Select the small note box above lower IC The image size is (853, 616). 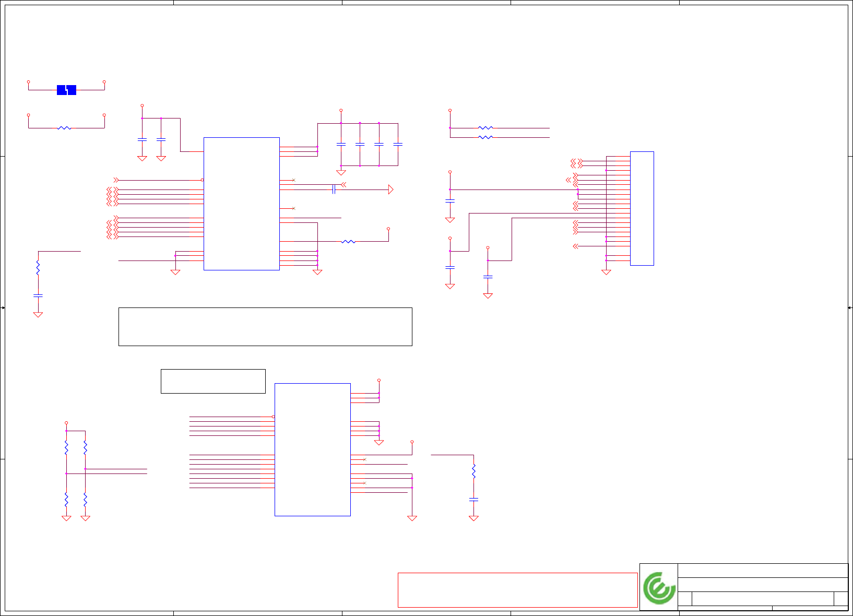tap(213, 381)
